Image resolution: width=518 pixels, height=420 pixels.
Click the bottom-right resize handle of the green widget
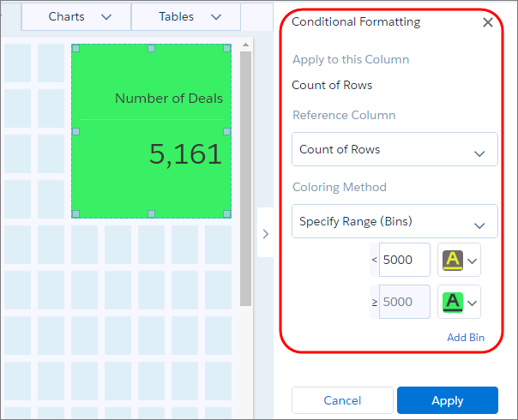click(227, 213)
